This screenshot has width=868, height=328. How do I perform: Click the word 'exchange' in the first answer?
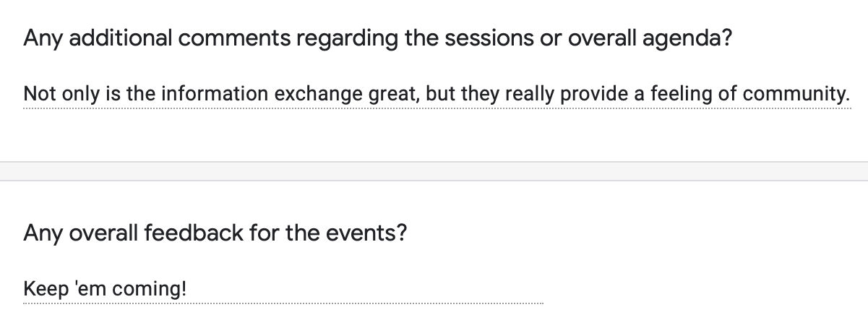(308, 94)
